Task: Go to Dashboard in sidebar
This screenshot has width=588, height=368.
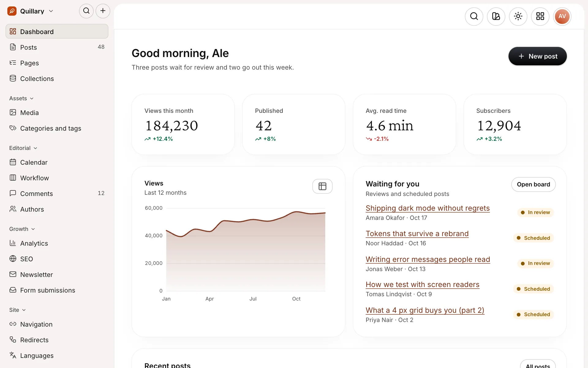Action: (x=57, y=32)
